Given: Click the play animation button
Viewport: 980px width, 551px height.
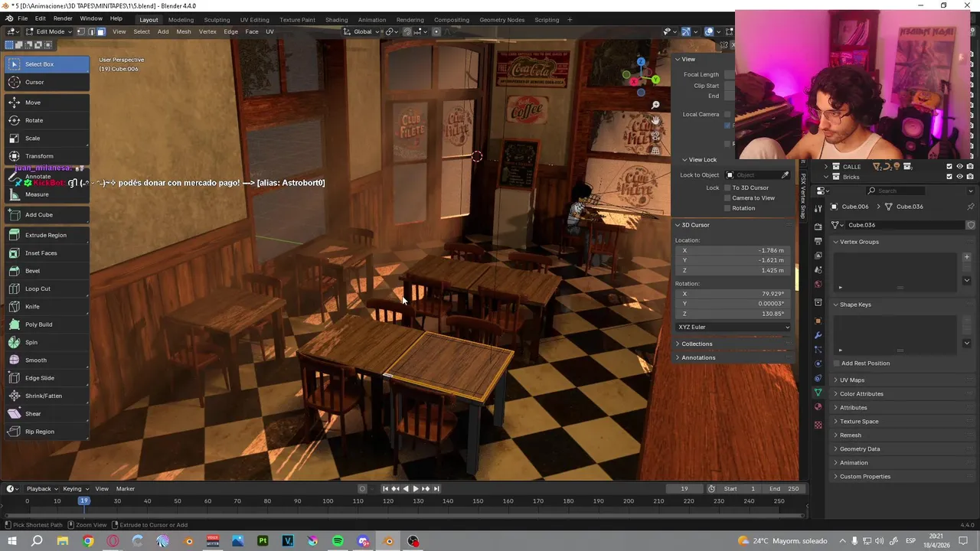Looking at the screenshot, I should pyautogui.click(x=415, y=489).
